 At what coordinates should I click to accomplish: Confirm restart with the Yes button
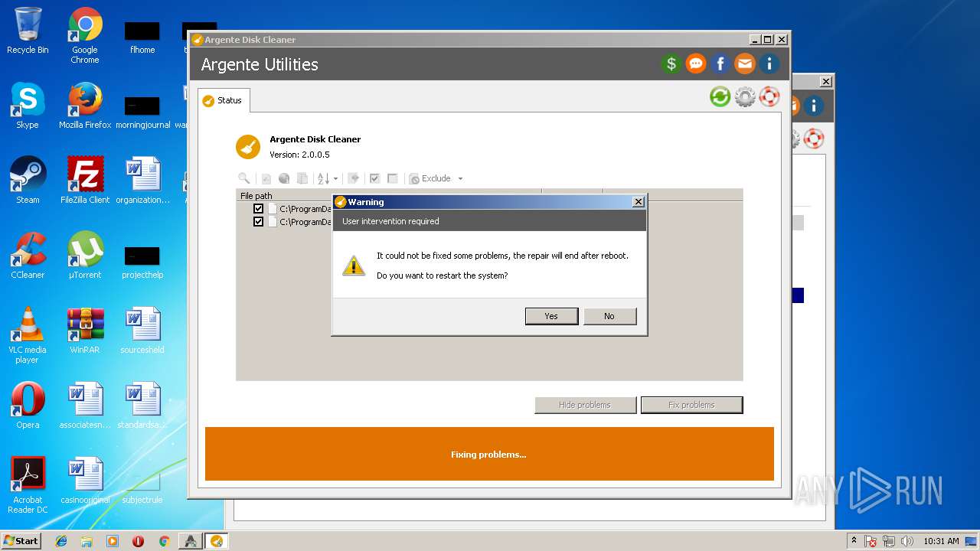point(551,316)
